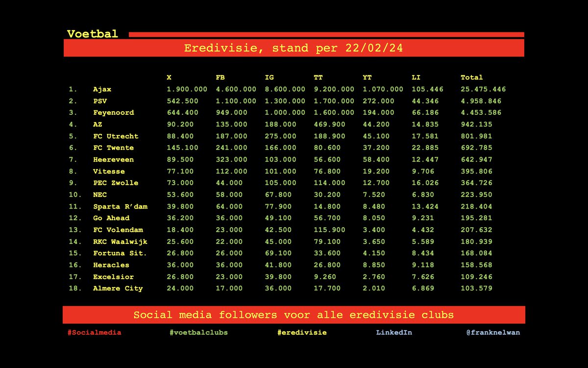The image size is (588, 368).
Task: Click the LinkedIn label
Action: point(394,332)
